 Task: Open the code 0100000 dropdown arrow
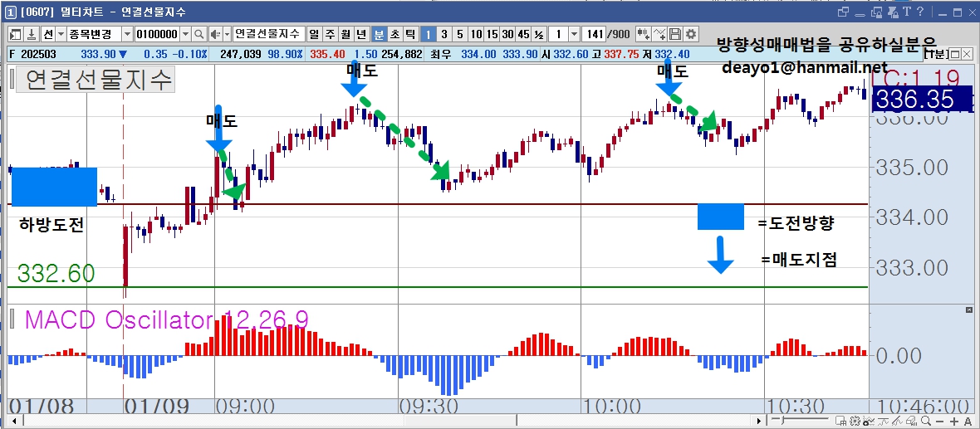(x=186, y=34)
